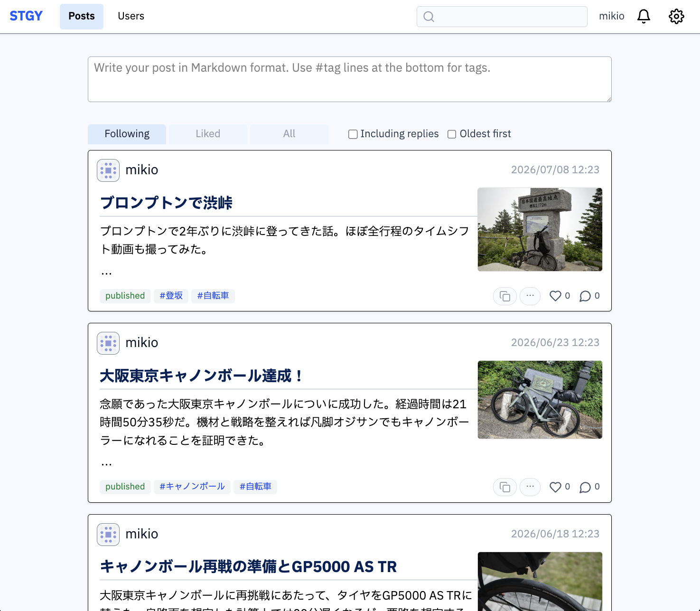Image resolution: width=700 pixels, height=611 pixels.
Task: Focus the search input field
Action: tap(502, 17)
